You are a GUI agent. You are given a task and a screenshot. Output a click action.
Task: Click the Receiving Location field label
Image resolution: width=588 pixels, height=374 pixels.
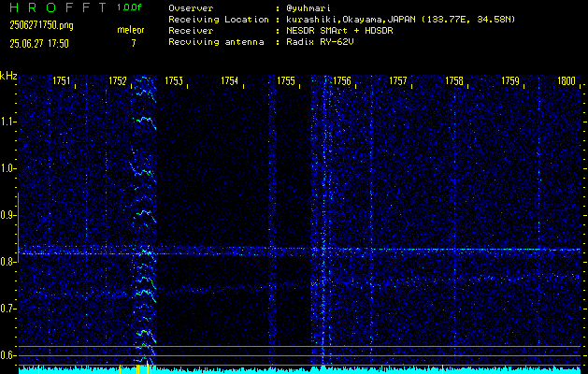219,20
